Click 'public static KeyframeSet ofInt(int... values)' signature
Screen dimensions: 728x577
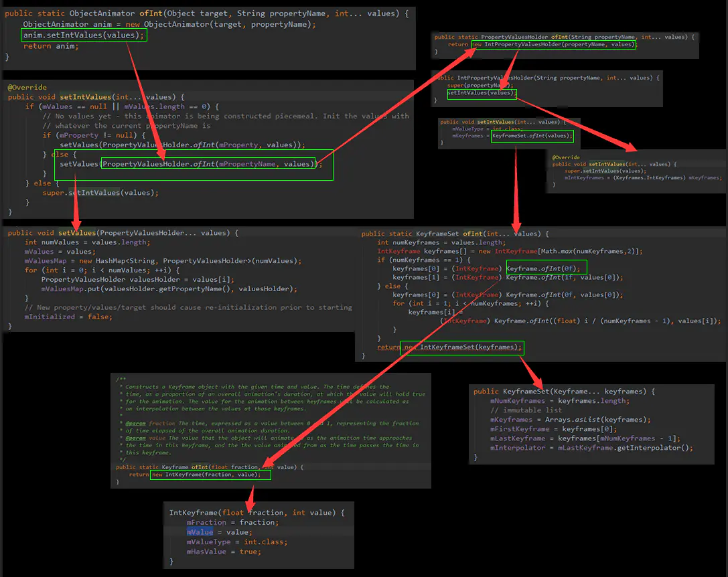click(x=455, y=234)
